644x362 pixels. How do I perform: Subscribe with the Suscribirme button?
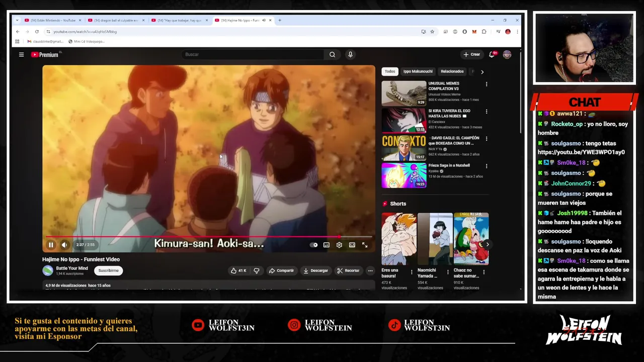pyautogui.click(x=108, y=270)
